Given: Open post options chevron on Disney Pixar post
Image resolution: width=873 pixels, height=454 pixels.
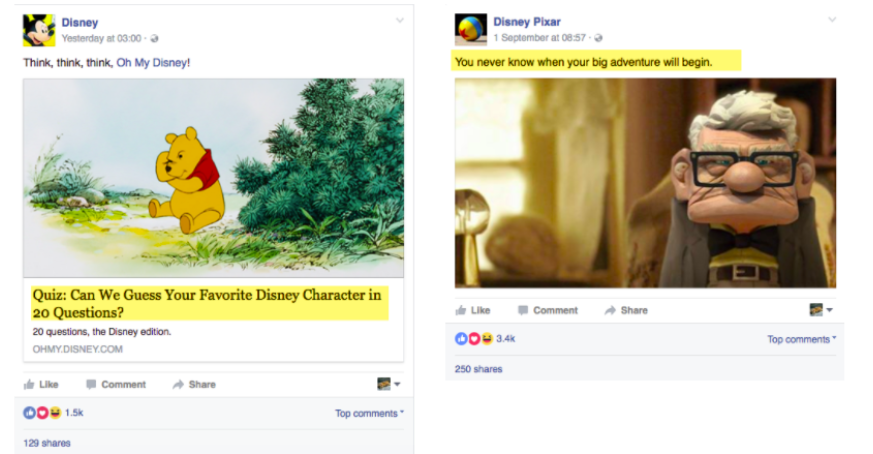Looking at the screenshot, I should 832,20.
